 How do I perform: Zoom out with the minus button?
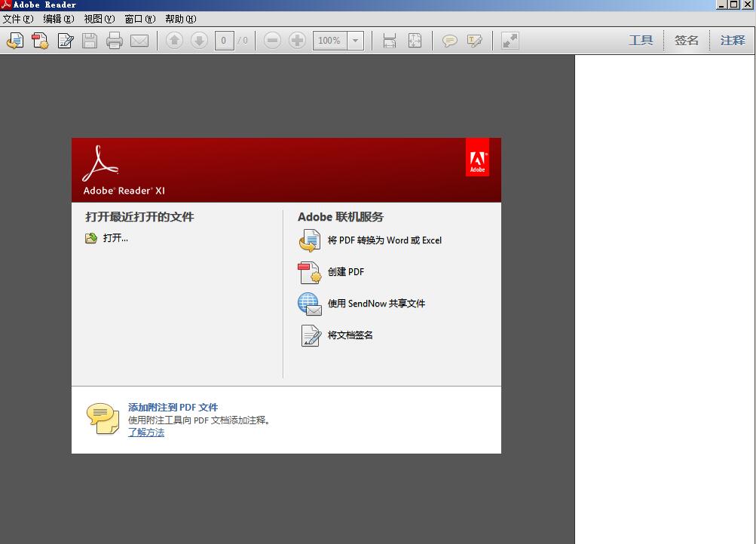click(272, 41)
